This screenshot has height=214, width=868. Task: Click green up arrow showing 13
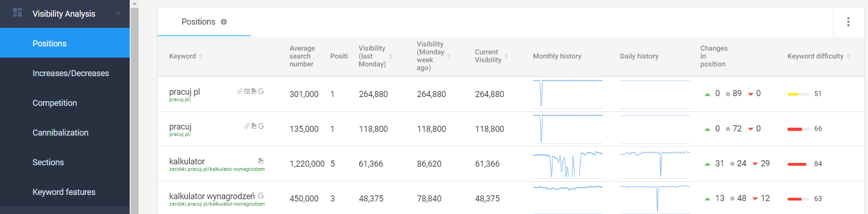pos(707,199)
